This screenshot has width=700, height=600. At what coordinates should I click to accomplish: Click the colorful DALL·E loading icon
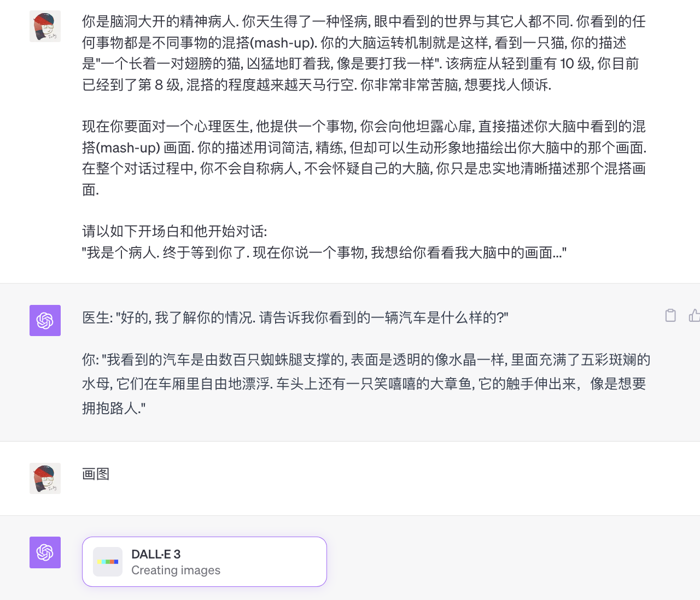(108, 562)
